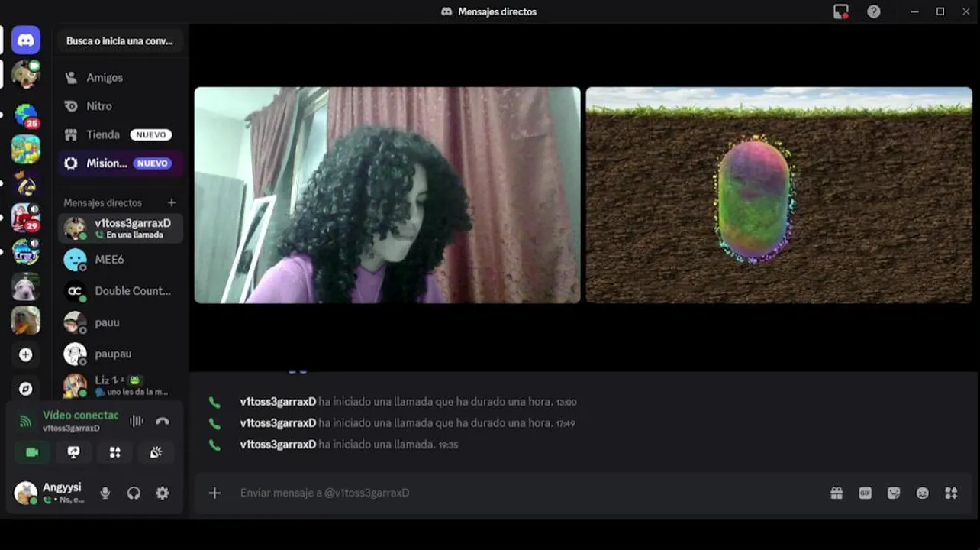Add a server with the plus icon

[x=26, y=355]
